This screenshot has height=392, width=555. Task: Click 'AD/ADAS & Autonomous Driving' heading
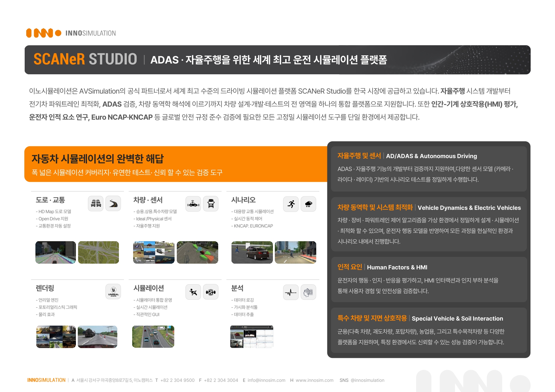431,156
